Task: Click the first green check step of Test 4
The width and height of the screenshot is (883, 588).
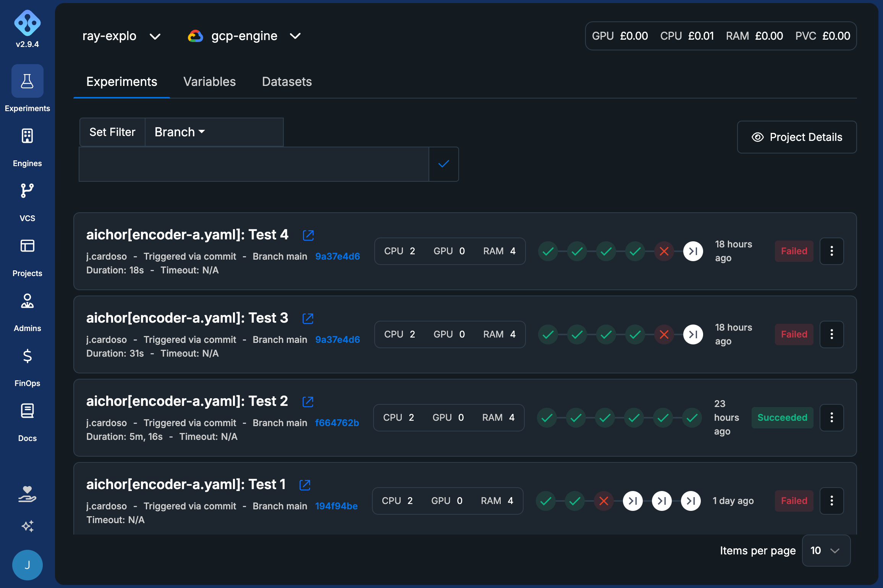Action: point(548,251)
